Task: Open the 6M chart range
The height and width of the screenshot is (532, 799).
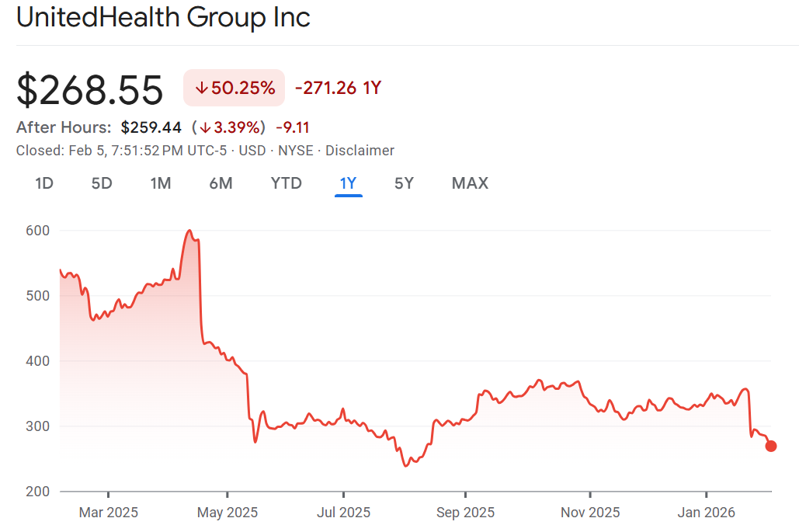Action: [x=221, y=183]
